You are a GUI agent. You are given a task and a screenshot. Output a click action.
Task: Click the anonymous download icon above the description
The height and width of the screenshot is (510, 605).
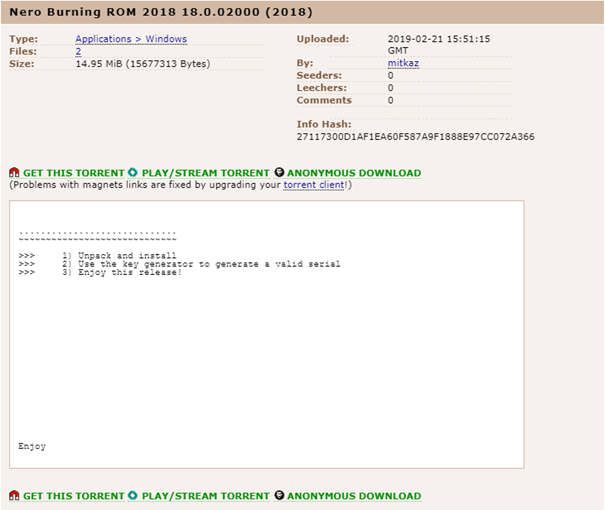(x=279, y=173)
